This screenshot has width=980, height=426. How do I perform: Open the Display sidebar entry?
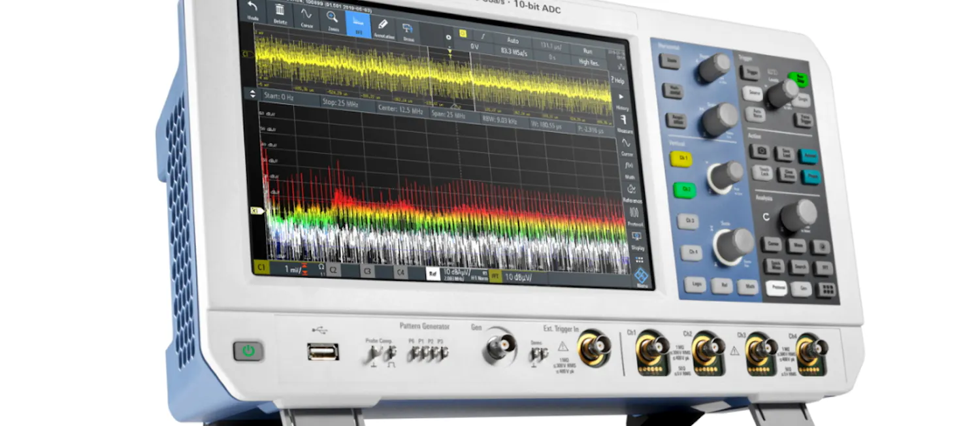637,240
